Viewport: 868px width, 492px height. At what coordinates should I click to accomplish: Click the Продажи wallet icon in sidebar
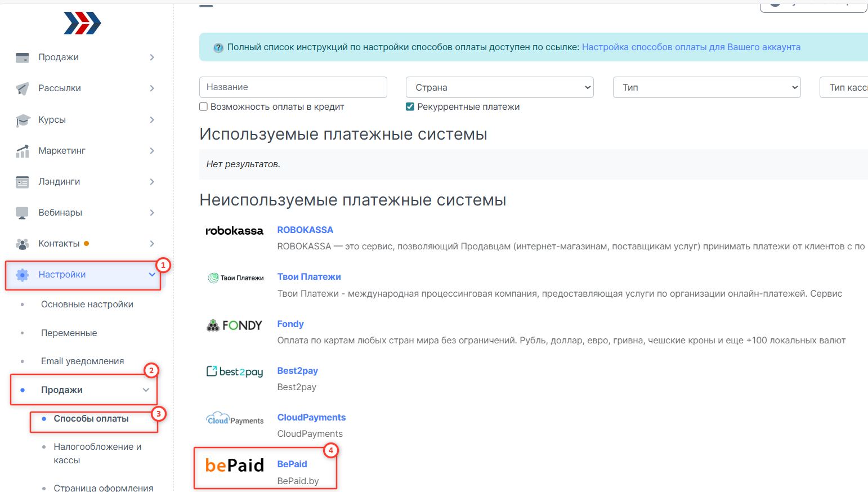22,57
